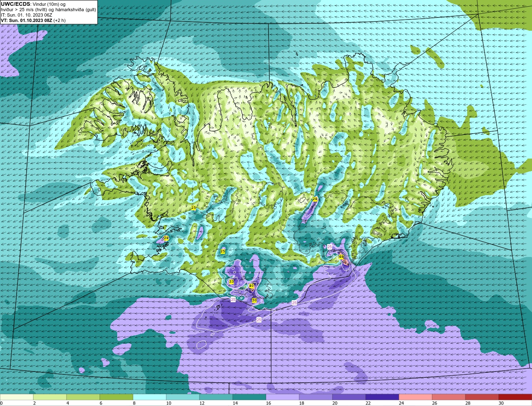Click the legend scale tick label 16
Viewport: 532px width, 406px height.
point(268,403)
